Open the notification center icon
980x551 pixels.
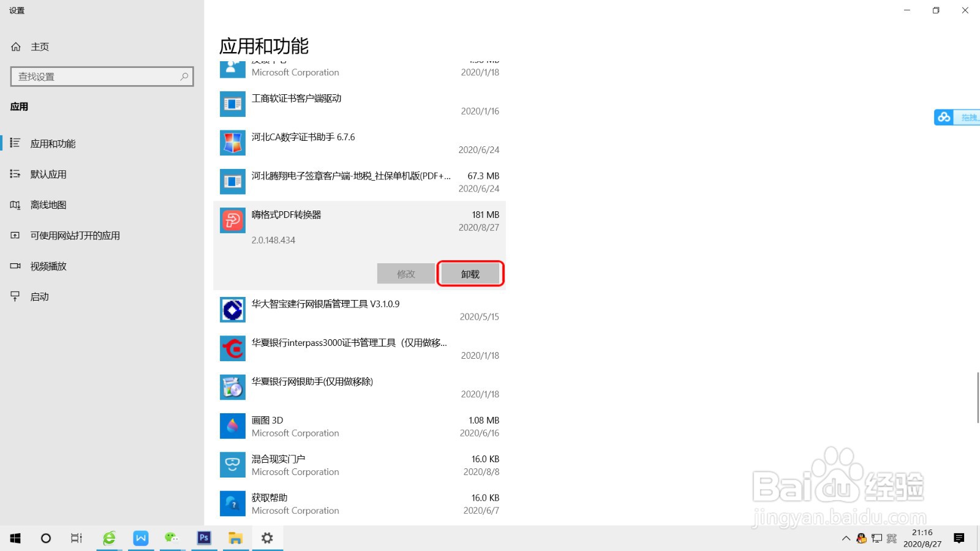pos(959,538)
